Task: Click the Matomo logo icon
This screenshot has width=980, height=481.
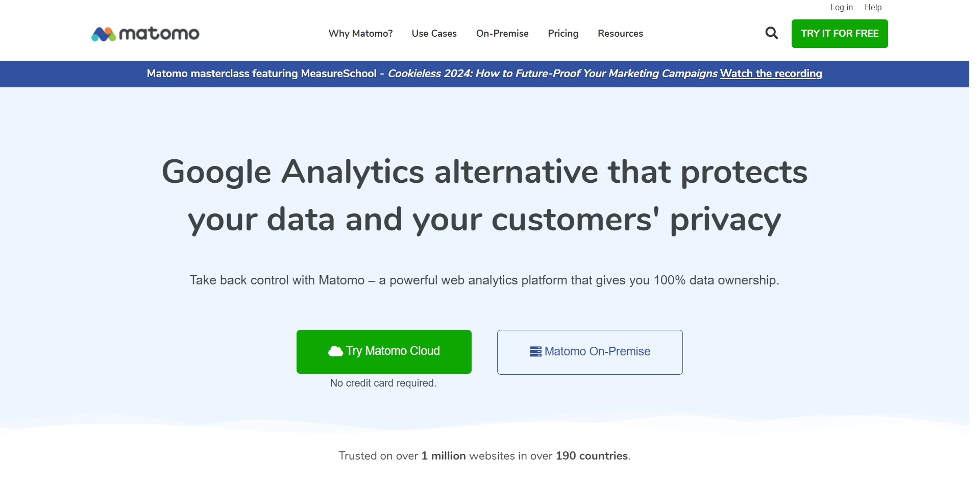Action: tap(104, 34)
